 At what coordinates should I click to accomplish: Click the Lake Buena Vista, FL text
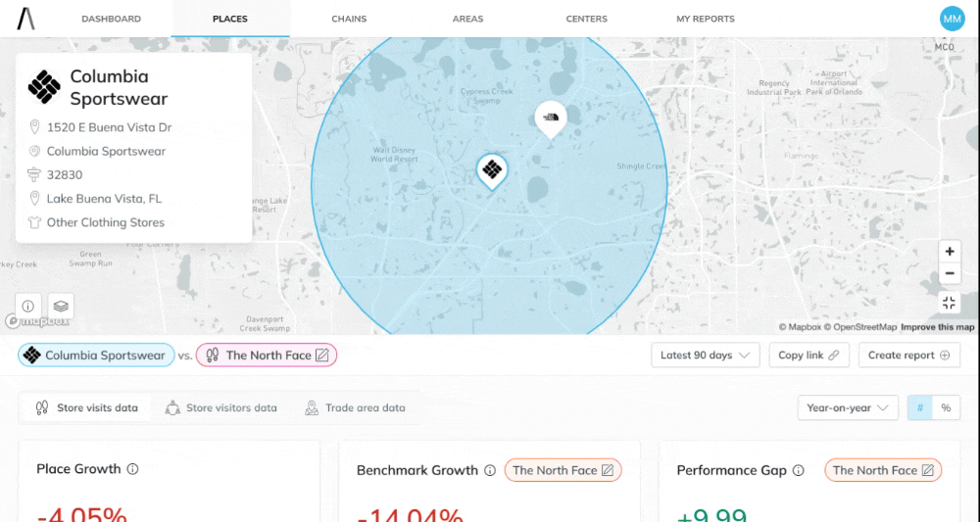[105, 199]
